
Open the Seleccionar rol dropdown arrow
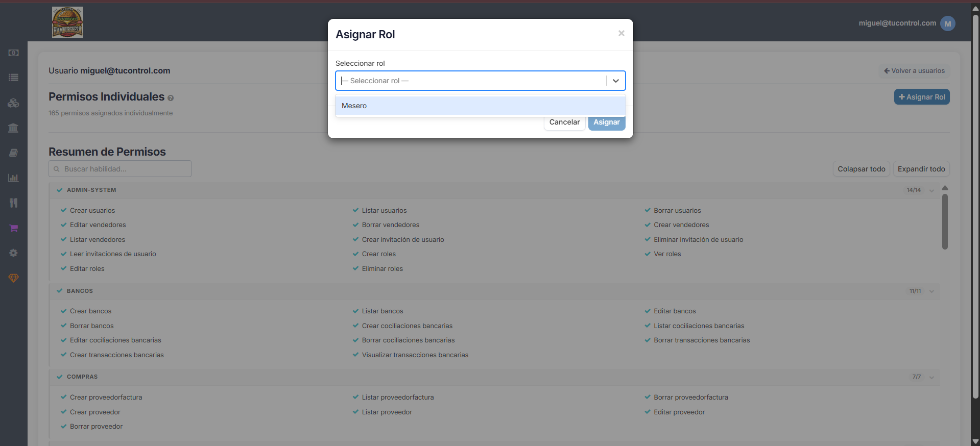[x=616, y=81]
